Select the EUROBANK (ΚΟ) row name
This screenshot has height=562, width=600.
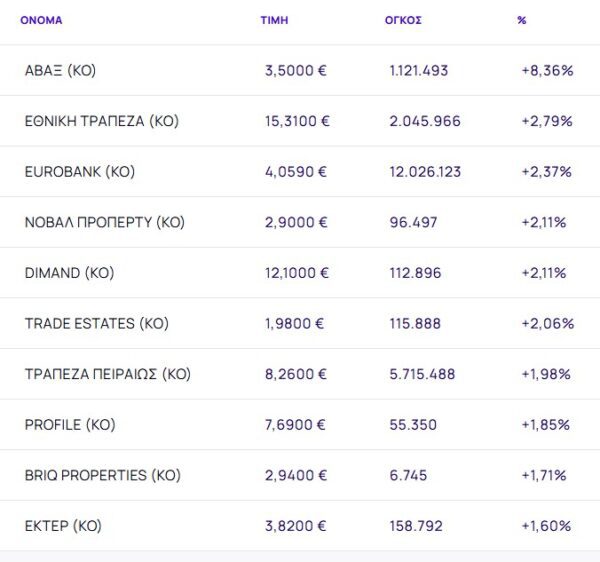(x=79, y=172)
